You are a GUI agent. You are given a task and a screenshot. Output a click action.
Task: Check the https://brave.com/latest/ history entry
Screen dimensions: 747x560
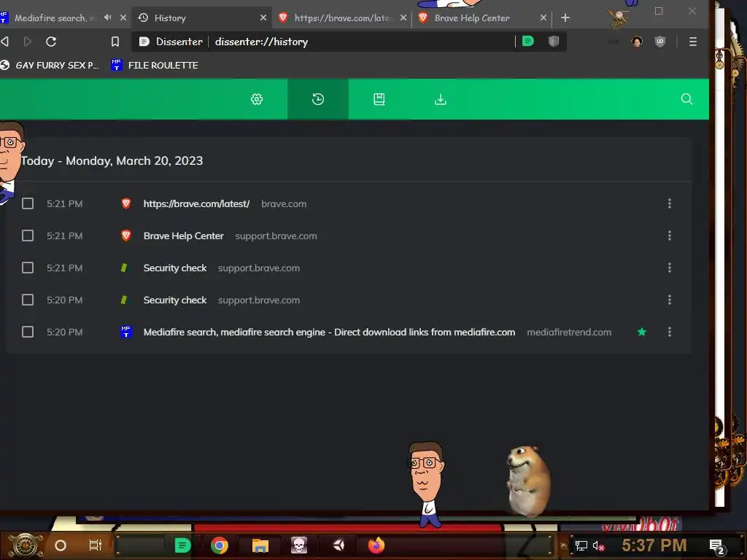point(28,204)
